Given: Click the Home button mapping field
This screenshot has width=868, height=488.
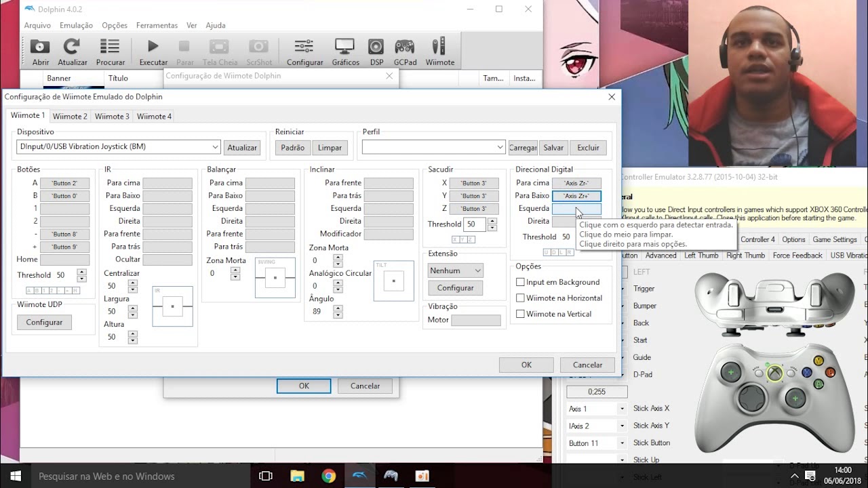Looking at the screenshot, I should click(x=64, y=260).
